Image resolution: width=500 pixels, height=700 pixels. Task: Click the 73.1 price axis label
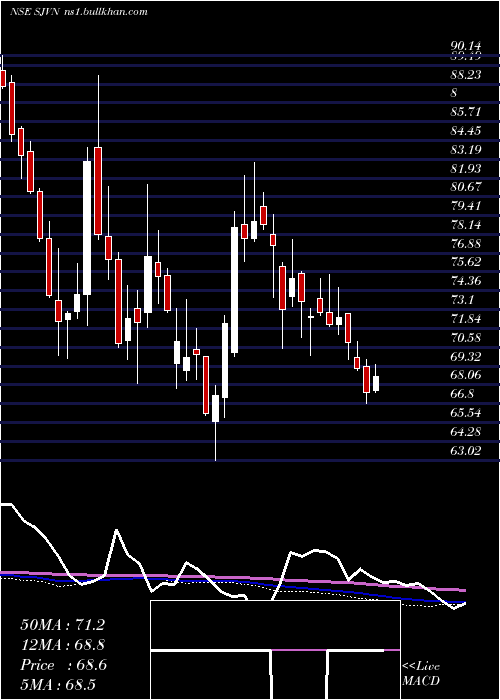[462, 300]
